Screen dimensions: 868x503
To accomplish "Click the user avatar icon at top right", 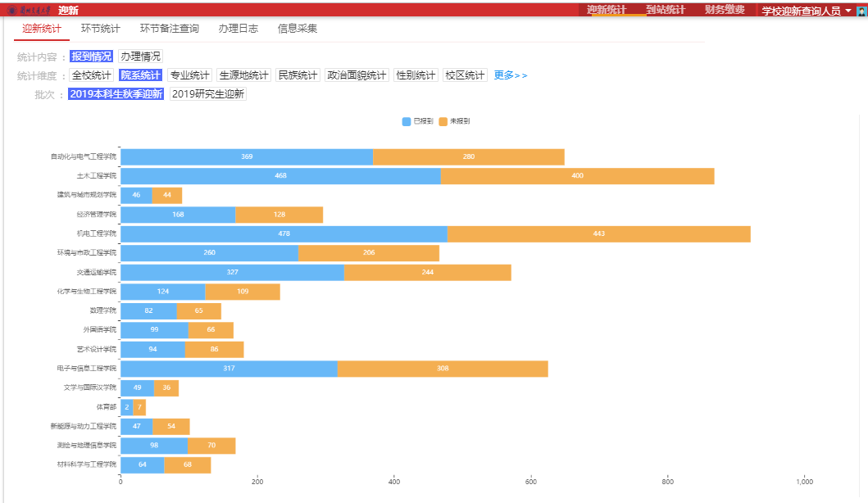I will 861,11.
